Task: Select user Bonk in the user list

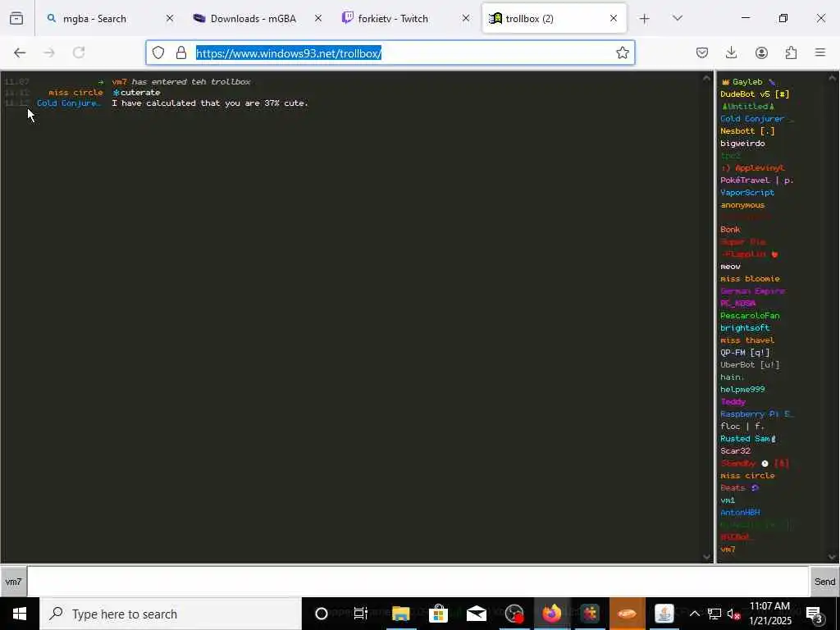Action: coord(730,230)
